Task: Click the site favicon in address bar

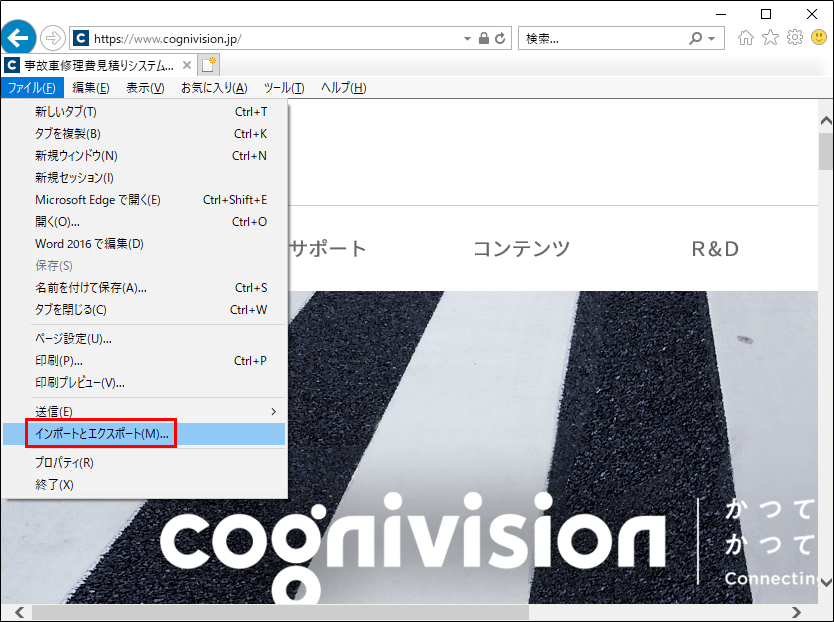Action: click(80, 38)
